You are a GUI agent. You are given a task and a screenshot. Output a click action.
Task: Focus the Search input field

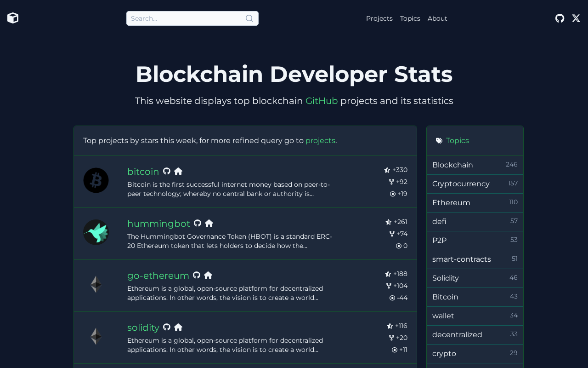pyautogui.click(x=186, y=18)
